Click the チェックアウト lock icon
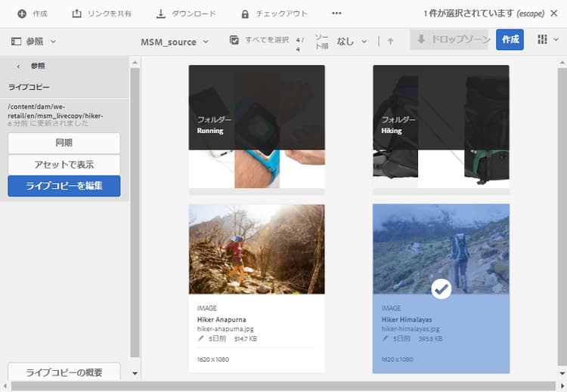This screenshot has width=567, height=392. point(245,14)
